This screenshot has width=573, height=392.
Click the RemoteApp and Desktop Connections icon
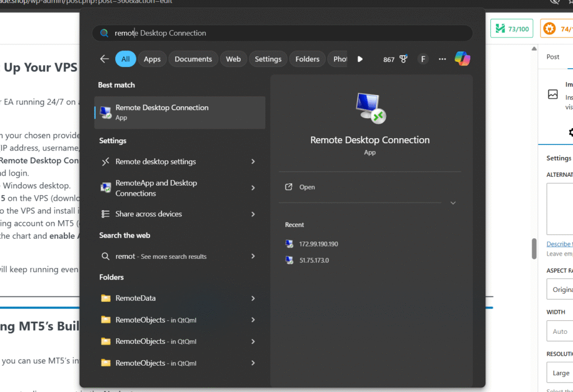(x=106, y=188)
